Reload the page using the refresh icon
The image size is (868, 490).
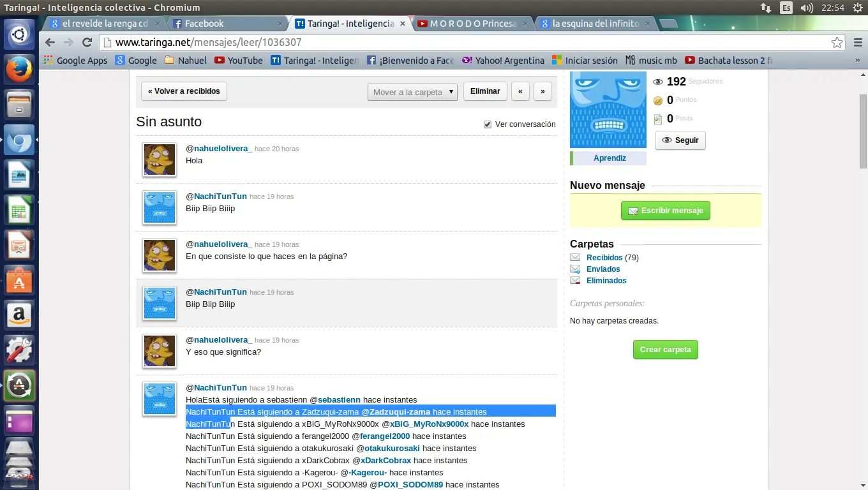pos(87,43)
